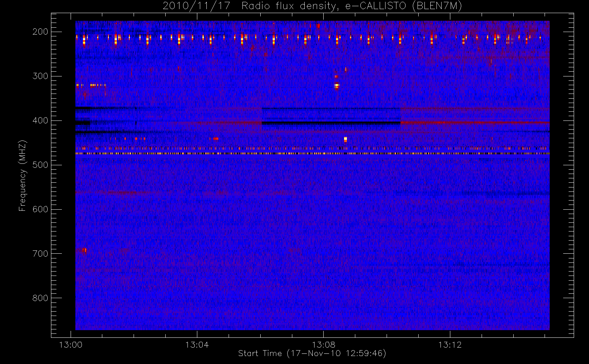The width and height of the screenshot is (589, 364).
Task: Click the frequency tick label 200
Action: click(x=40, y=32)
